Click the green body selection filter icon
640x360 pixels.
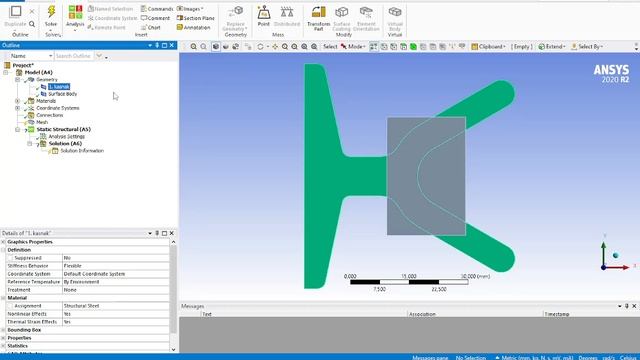[x=413, y=47]
